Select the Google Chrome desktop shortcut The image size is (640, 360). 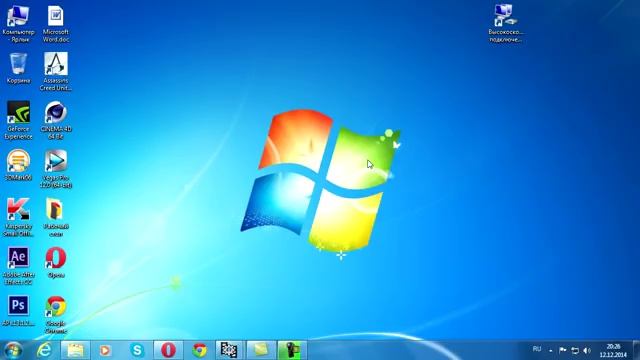click(x=56, y=315)
